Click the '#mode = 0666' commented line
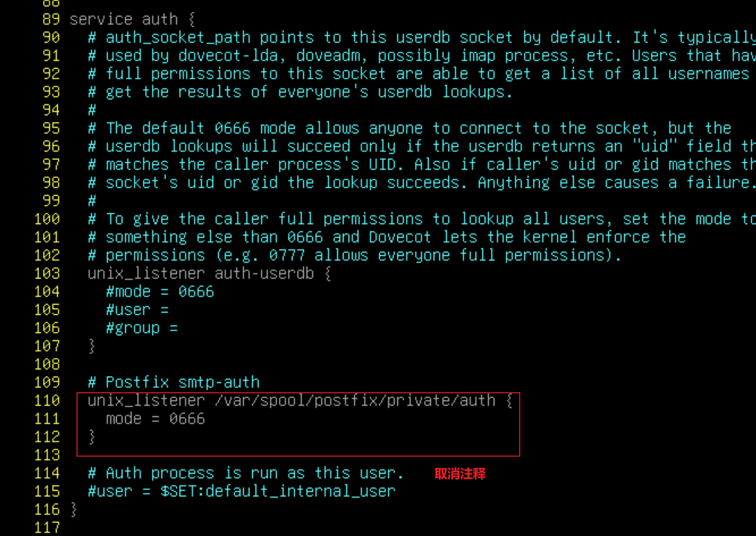Screen dimensions: 756x536 click(x=160, y=292)
